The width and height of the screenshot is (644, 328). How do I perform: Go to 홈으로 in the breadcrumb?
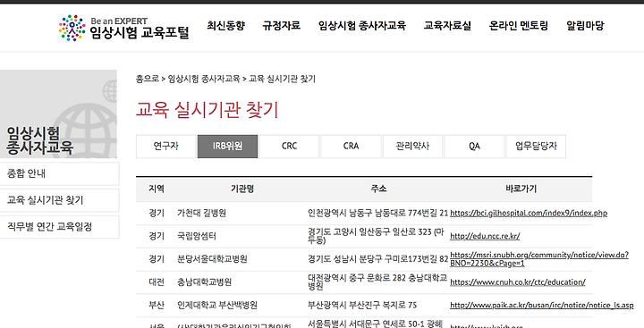coord(147,79)
